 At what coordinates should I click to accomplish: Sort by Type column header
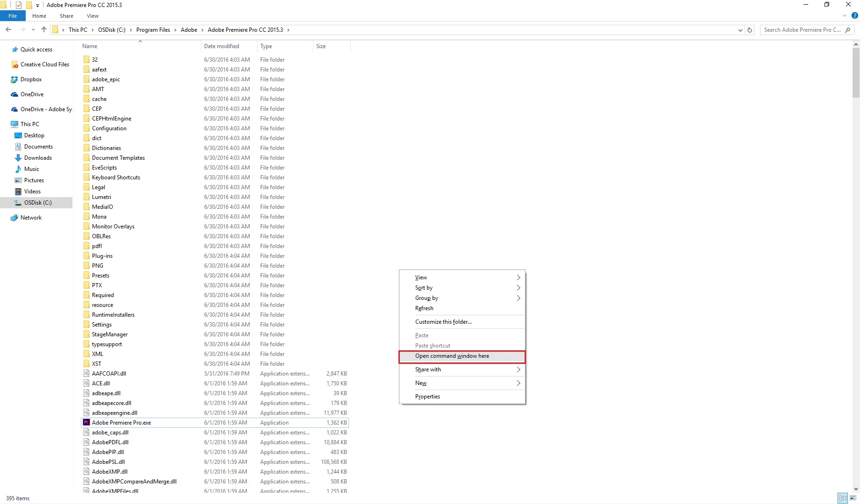pos(285,46)
